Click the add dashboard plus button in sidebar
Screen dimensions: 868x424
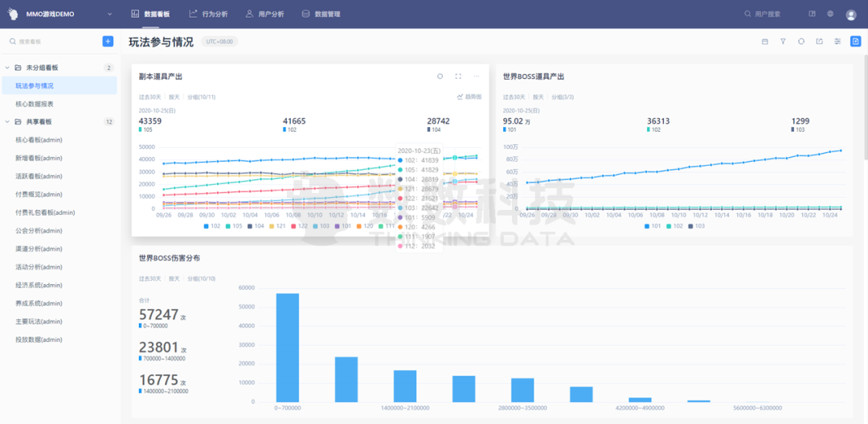tap(108, 41)
